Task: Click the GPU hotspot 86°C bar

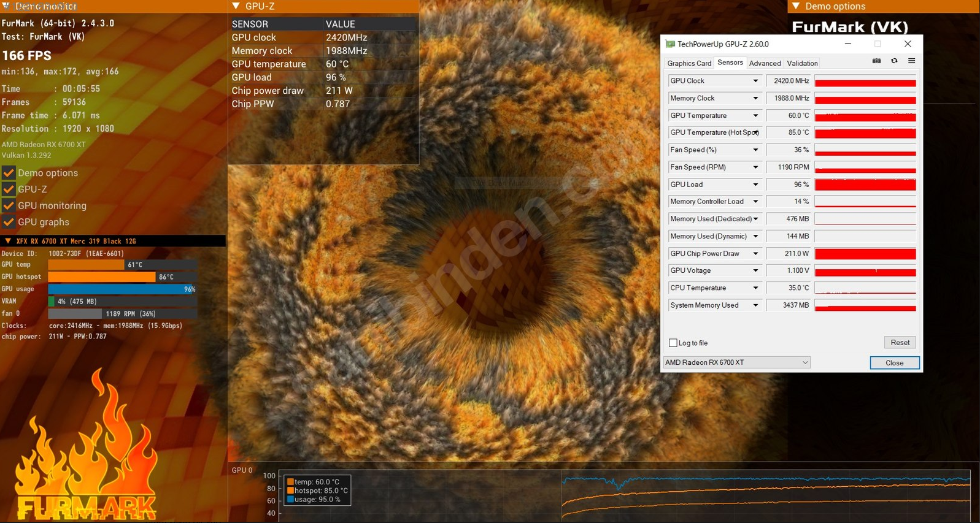Action: 123,277
